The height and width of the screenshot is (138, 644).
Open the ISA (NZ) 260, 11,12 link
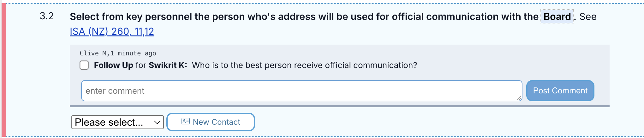(x=112, y=32)
